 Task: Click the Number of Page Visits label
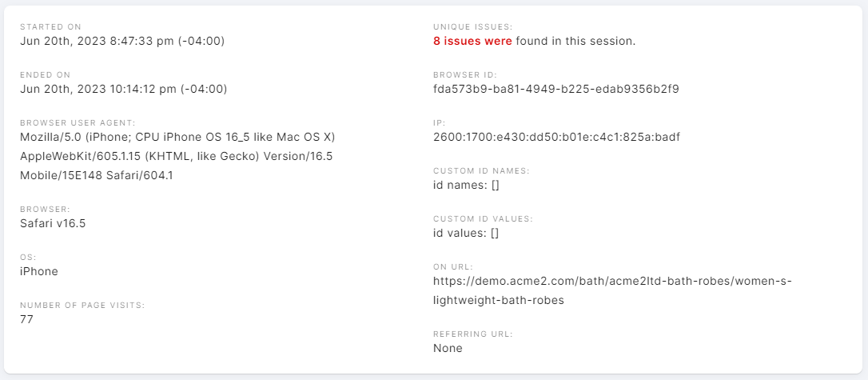click(x=82, y=306)
